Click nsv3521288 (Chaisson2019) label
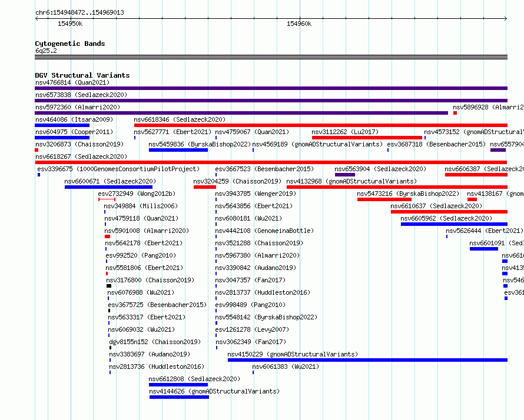This screenshot has width=524, height=420. tap(259, 243)
